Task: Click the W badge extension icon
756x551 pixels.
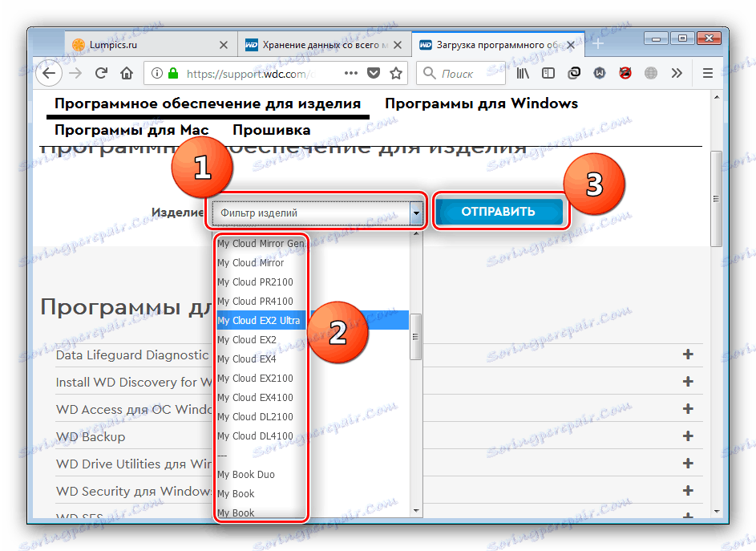Action: [600, 73]
